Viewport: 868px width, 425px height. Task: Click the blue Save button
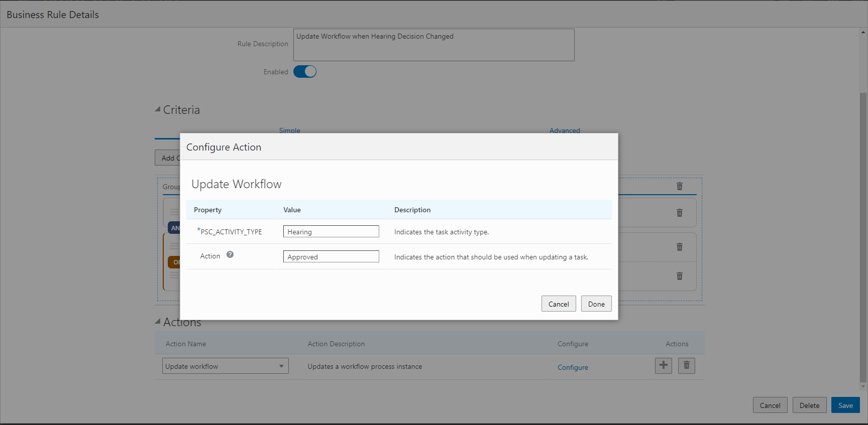pyautogui.click(x=845, y=405)
